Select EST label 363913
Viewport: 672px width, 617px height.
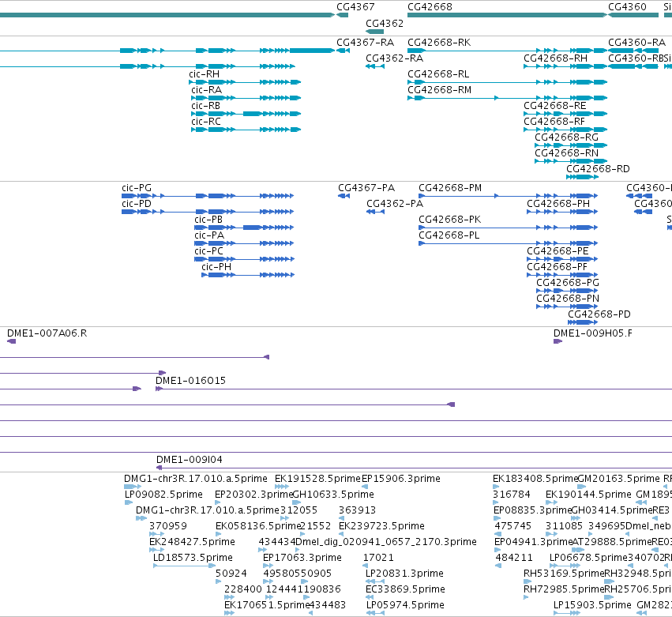[x=358, y=510]
